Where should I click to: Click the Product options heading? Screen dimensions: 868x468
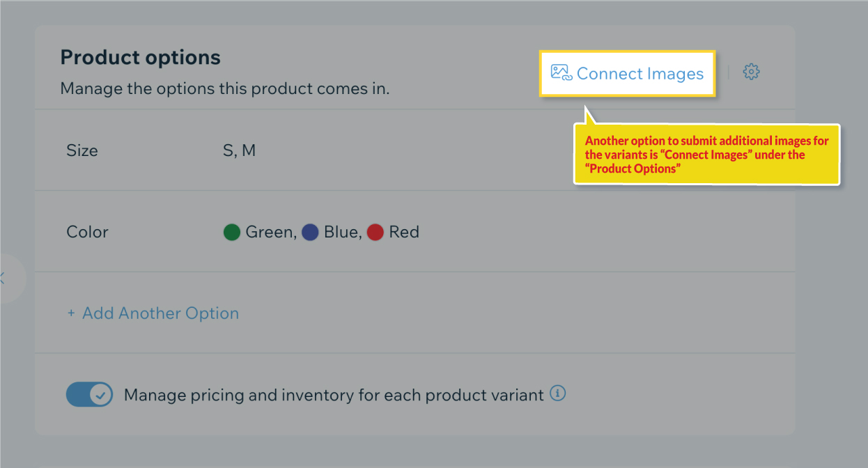click(141, 57)
